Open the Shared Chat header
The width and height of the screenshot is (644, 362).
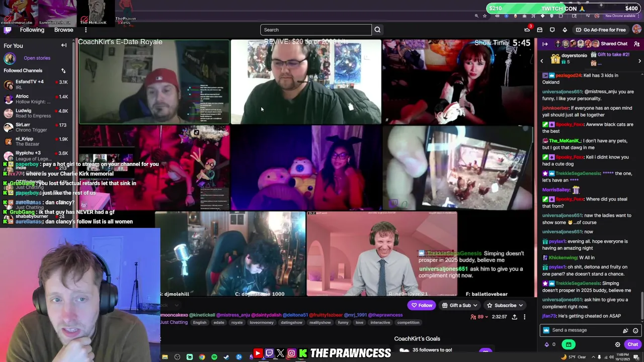[614, 44]
